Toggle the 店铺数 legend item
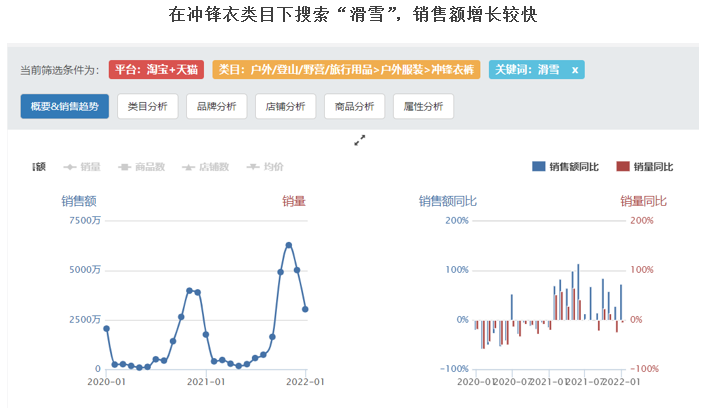724x414 pixels. coord(206,167)
